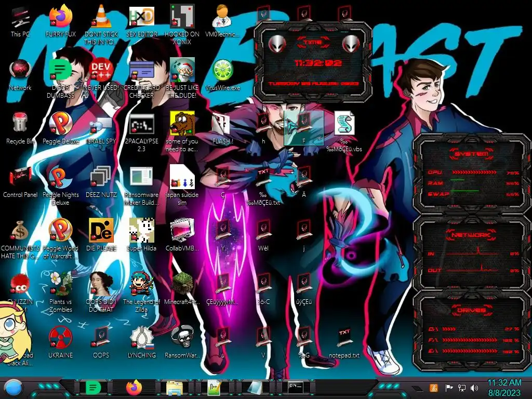Open File Explorer from the taskbar
The image size is (532, 399).
[175, 388]
